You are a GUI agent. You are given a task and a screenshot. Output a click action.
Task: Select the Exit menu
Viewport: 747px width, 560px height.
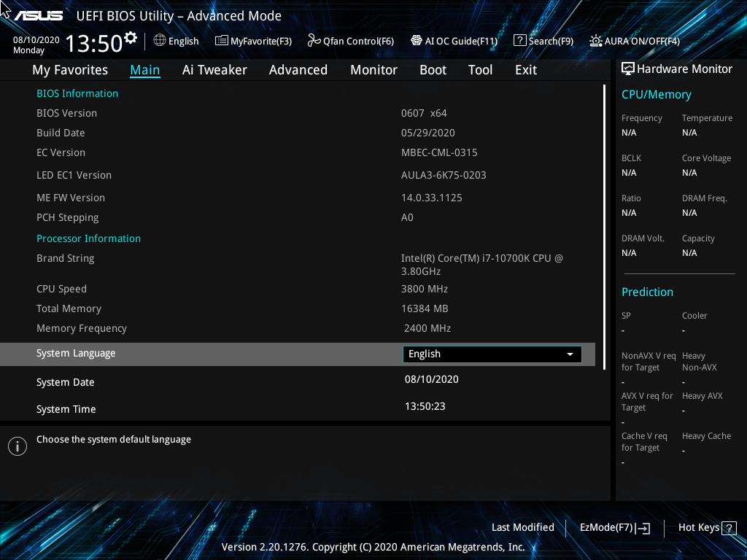pos(525,69)
